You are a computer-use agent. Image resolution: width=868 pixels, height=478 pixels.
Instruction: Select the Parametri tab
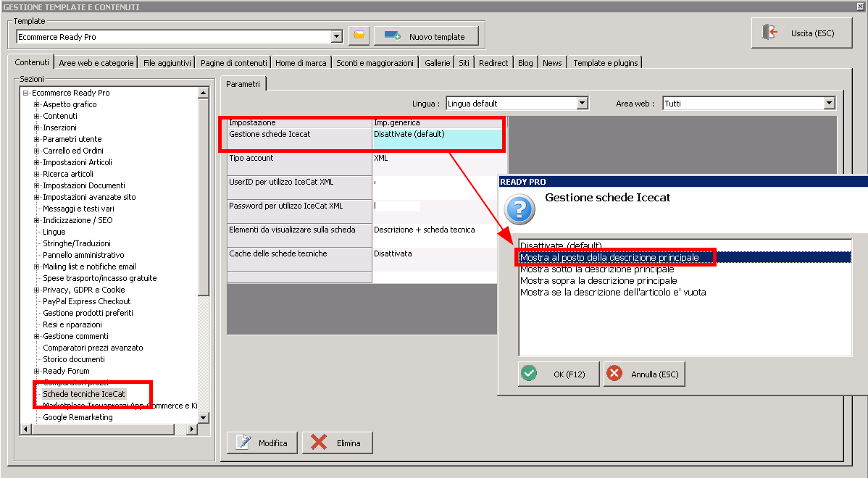(243, 83)
